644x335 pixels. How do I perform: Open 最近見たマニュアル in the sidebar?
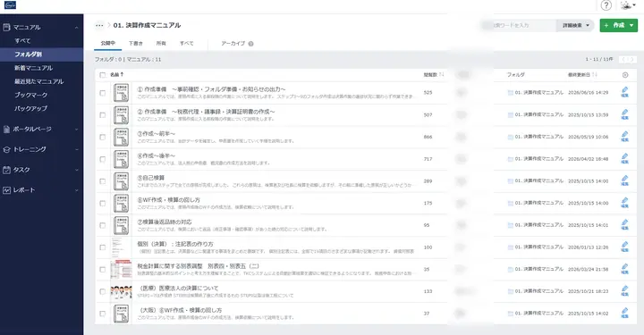coord(39,81)
